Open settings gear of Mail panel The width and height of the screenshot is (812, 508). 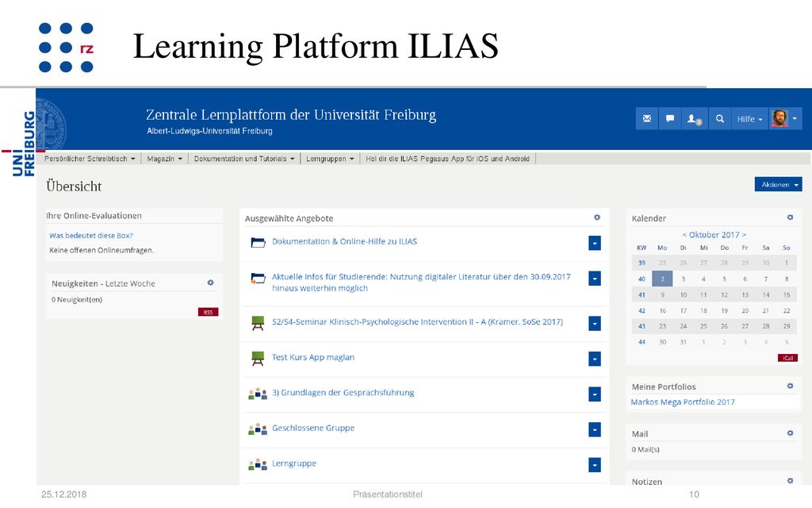tap(791, 433)
